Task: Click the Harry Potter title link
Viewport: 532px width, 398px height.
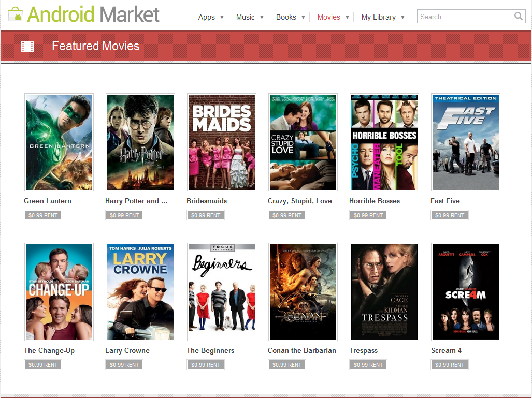Action: click(x=136, y=201)
